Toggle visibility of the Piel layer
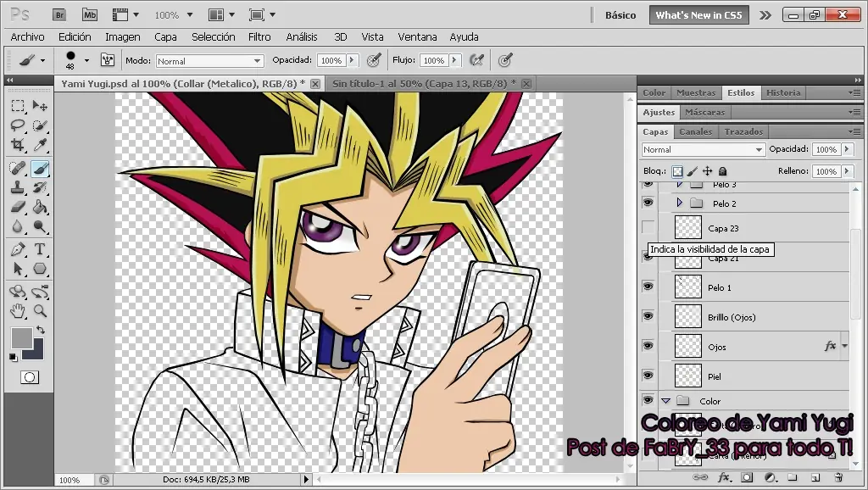 pos(648,376)
